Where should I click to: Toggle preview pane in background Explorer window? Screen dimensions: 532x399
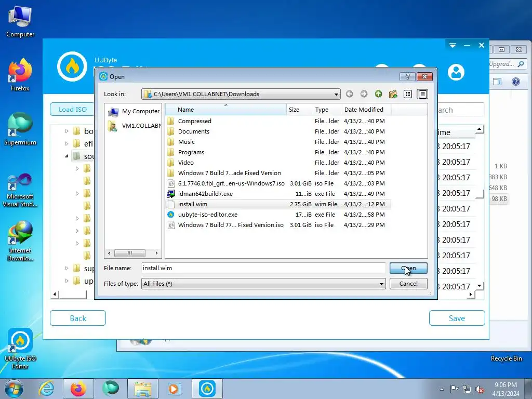coord(497,82)
